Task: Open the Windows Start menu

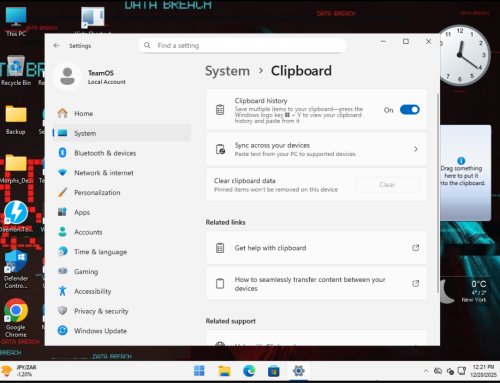Action: coord(199,371)
